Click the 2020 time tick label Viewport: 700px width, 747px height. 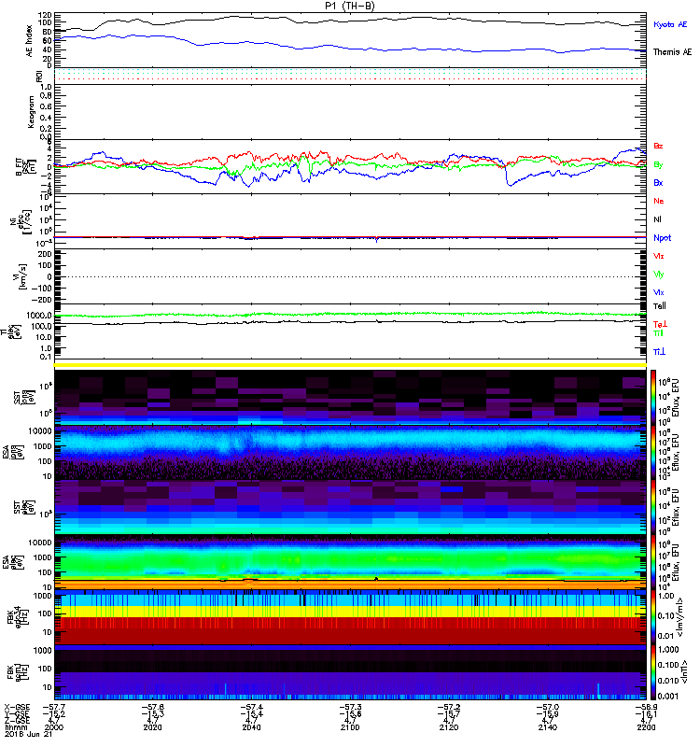tap(152, 727)
